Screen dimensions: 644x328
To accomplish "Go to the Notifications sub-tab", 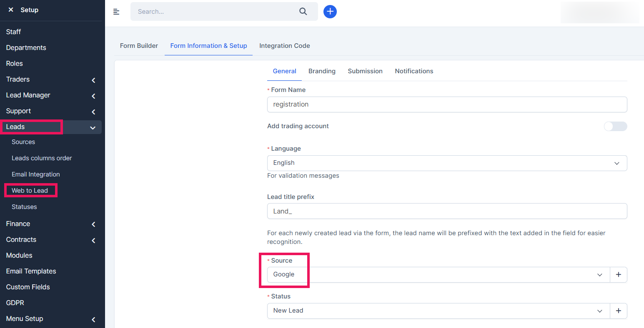I will pos(414,71).
